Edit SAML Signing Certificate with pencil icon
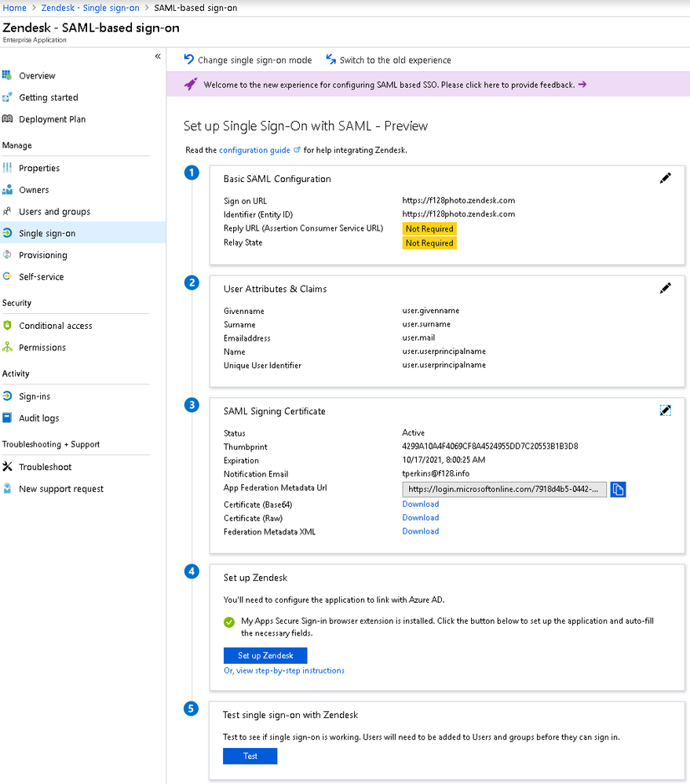Viewport: 690px width, 784px height. [665, 410]
